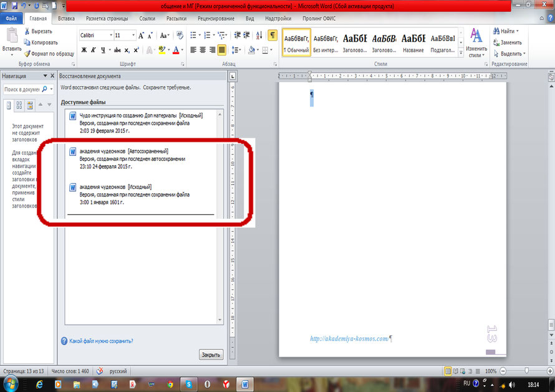Viewport: 555px width, 392px height.
Task: Click decrease indent icon
Action: tap(237, 35)
